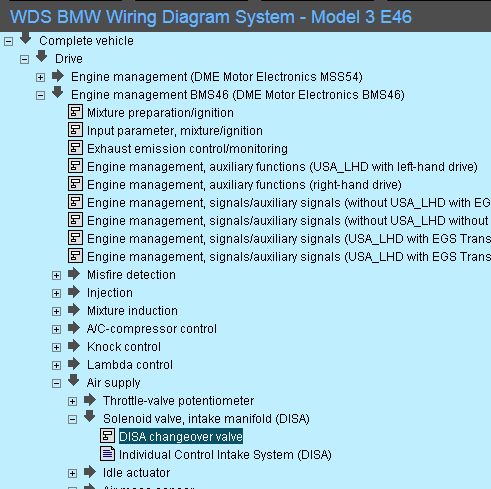Collapse the Complete vehicle node
491x489 pixels.
click(9, 42)
